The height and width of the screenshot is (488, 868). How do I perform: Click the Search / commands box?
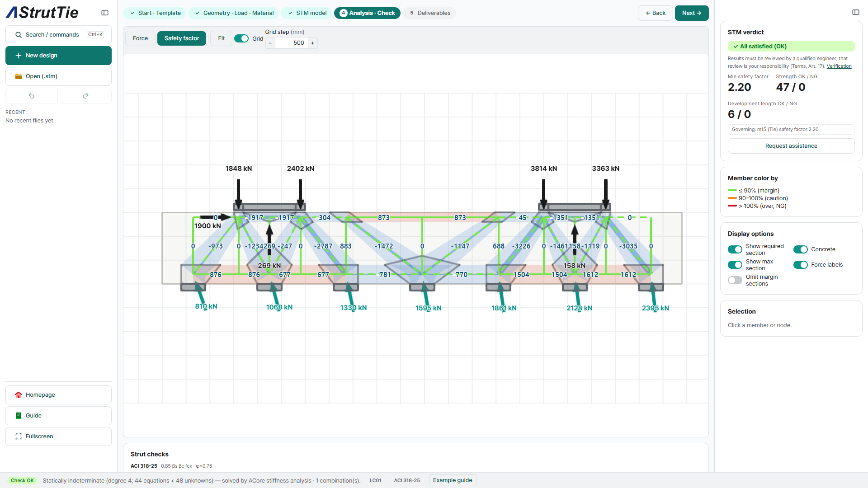point(59,35)
